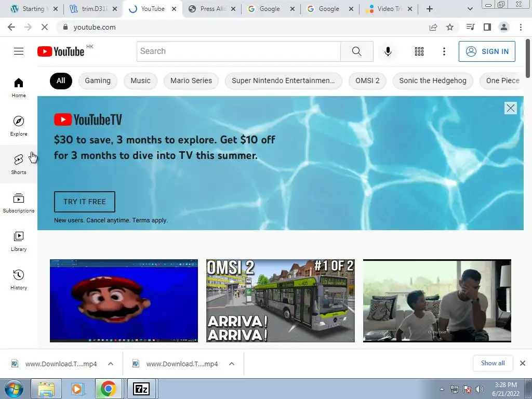Open Subscriptions in the sidebar

click(19, 203)
